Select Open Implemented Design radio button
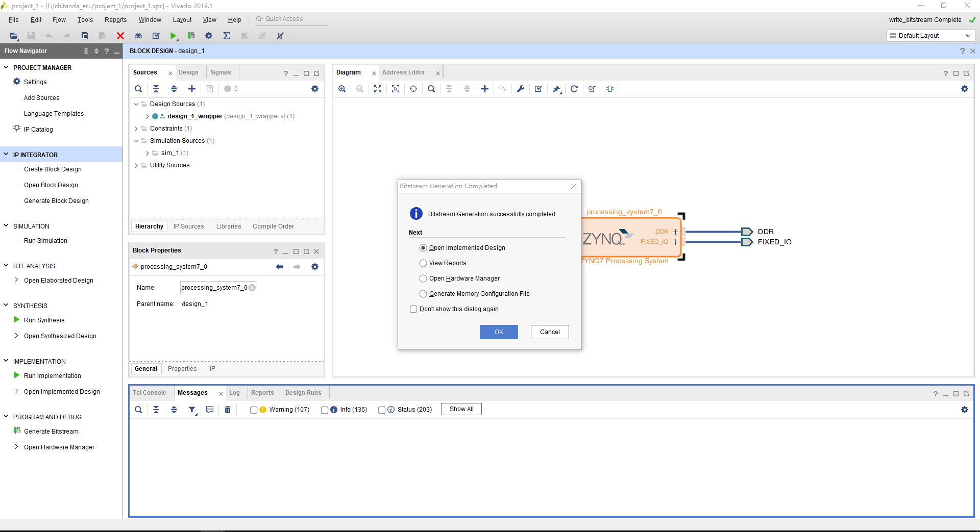The width and height of the screenshot is (980, 532). click(423, 248)
